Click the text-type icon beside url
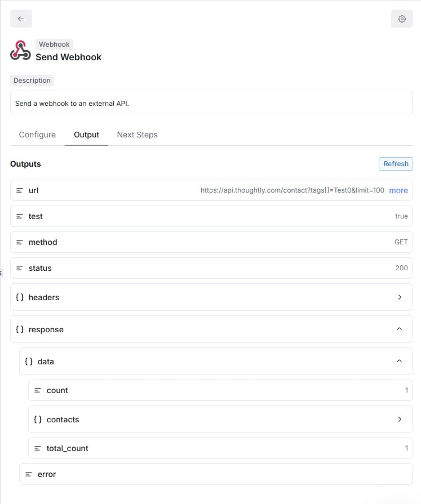Viewport: 421px width, 504px height. click(x=21, y=190)
